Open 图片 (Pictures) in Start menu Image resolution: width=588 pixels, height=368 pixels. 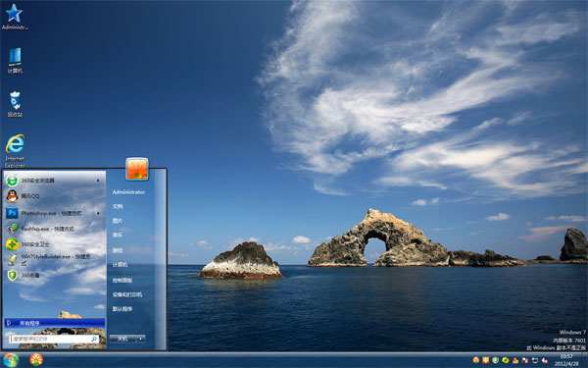click(118, 221)
